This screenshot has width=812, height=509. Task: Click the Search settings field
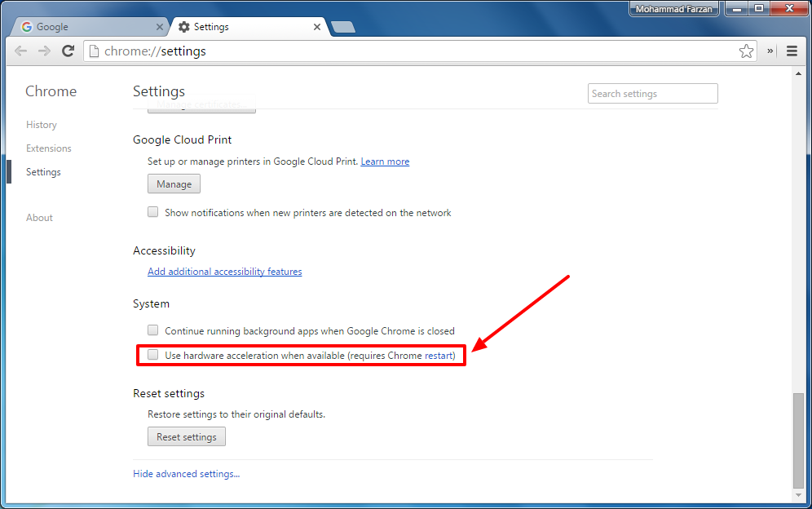[x=652, y=93]
